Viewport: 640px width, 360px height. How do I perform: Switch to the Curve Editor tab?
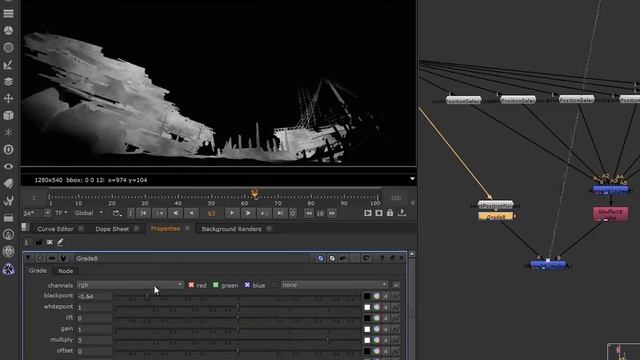coord(55,229)
